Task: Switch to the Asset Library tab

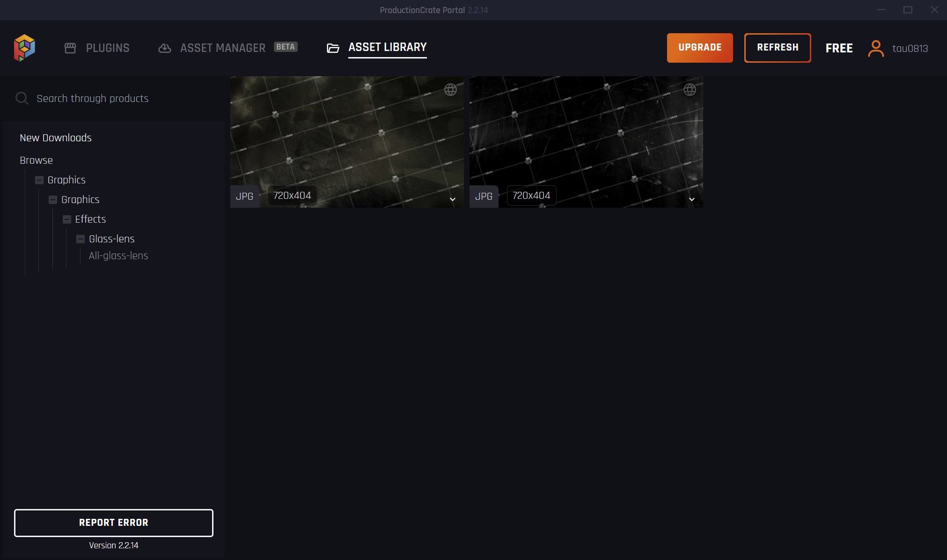Action: (387, 47)
